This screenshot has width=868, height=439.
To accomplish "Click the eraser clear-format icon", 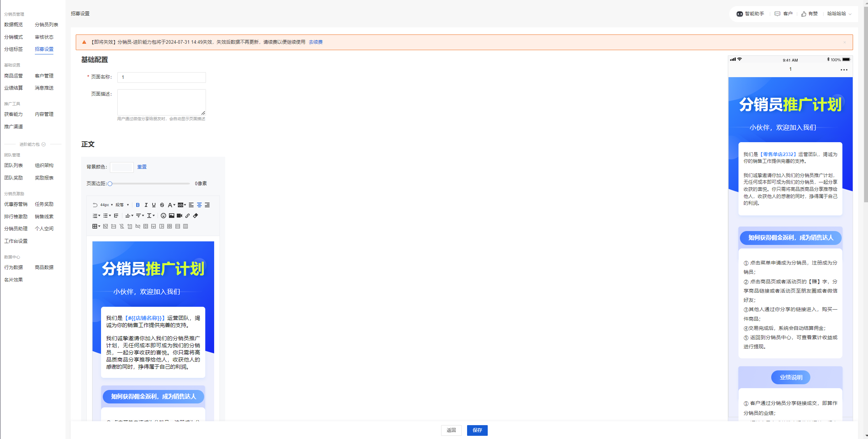I will (195, 216).
